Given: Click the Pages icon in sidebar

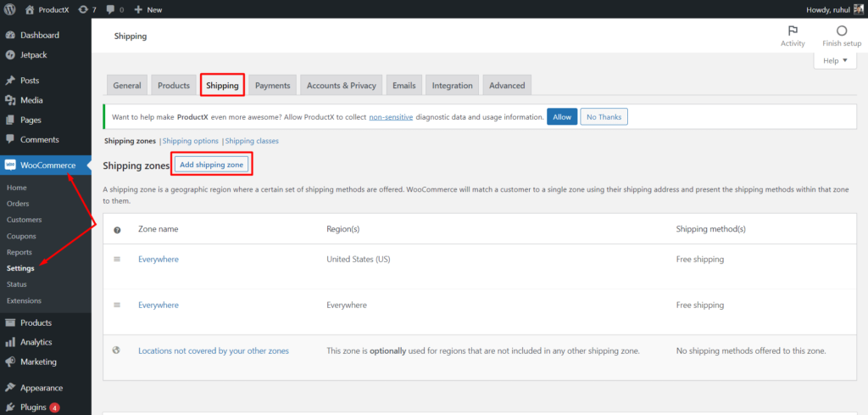Looking at the screenshot, I should click(x=10, y=120).
